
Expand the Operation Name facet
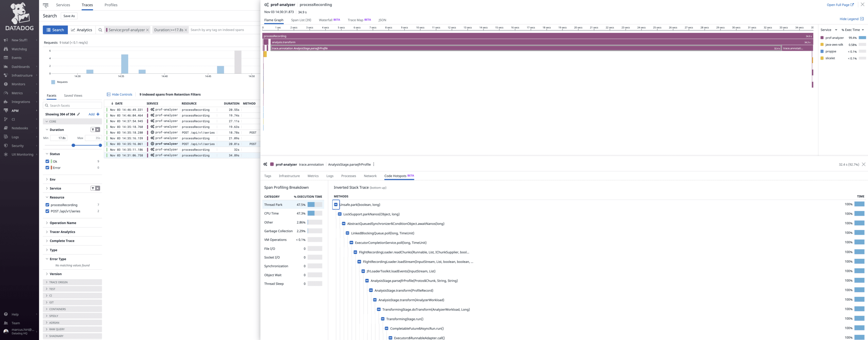47,223
